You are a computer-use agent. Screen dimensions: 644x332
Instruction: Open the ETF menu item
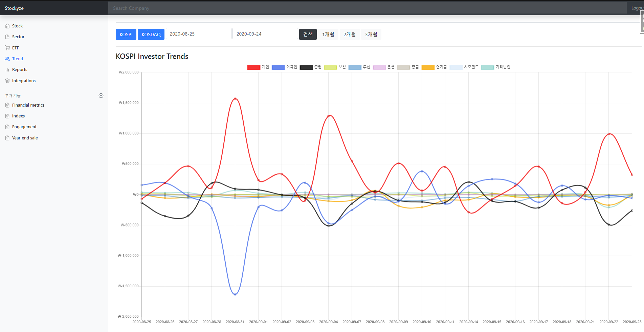(x=16, y=48)
